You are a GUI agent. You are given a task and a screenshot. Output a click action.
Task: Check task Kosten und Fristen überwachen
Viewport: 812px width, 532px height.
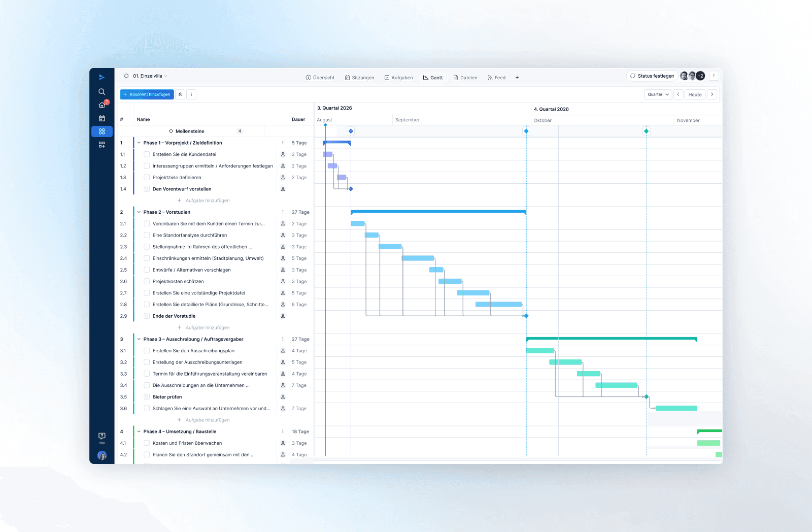click(147, 443)
